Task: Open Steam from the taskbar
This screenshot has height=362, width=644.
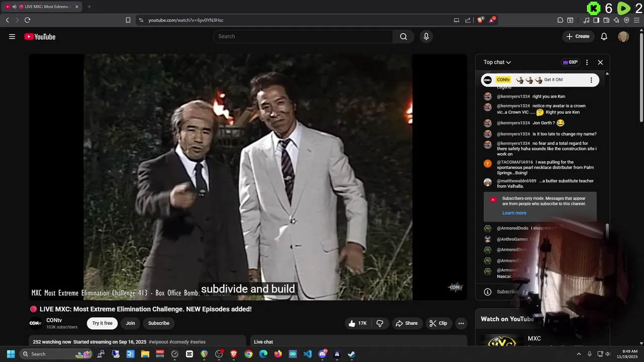Action: tap(352, 354)
